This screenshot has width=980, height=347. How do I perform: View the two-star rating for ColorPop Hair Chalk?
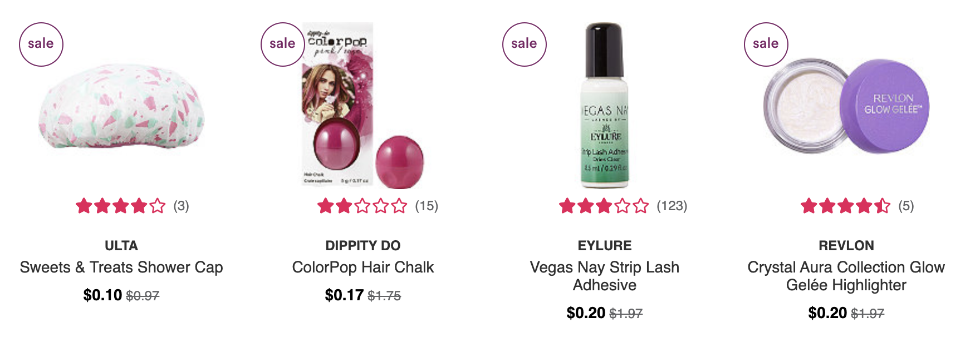(x=362, y=206)
